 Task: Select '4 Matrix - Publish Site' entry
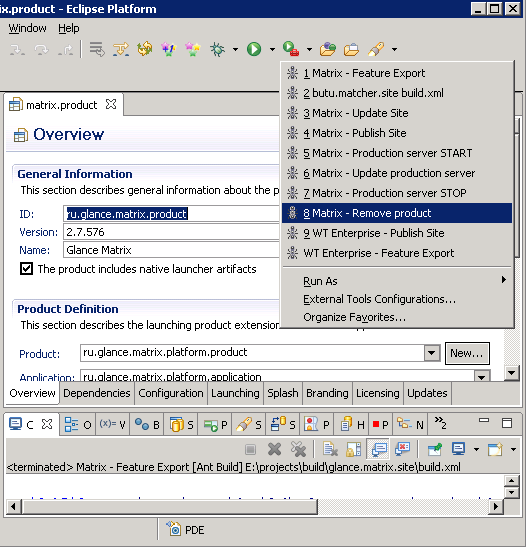[x=397, y=133]
